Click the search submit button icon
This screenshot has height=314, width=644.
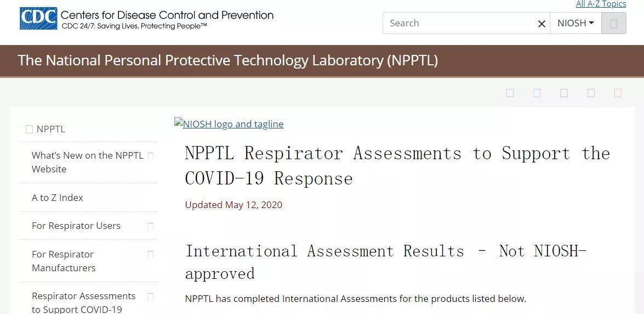[614, 24]
